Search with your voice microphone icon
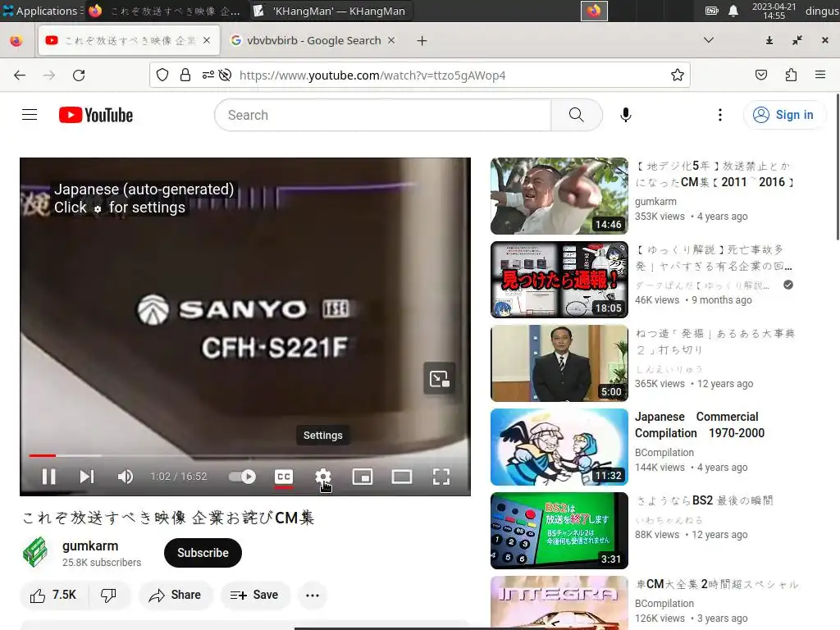The width and height of the screenshot is (840, 630). 625,115
